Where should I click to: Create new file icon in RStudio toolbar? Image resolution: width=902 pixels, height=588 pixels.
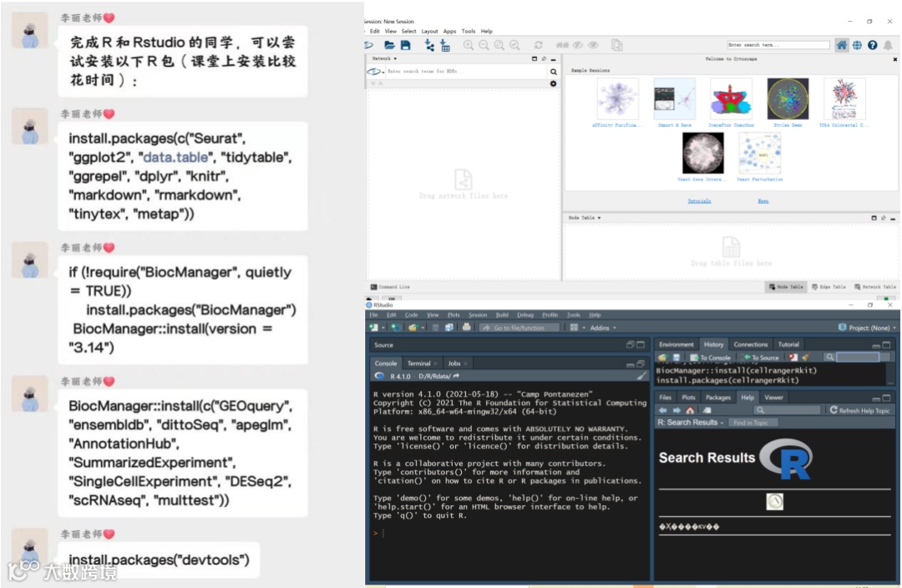pos(374,327)
